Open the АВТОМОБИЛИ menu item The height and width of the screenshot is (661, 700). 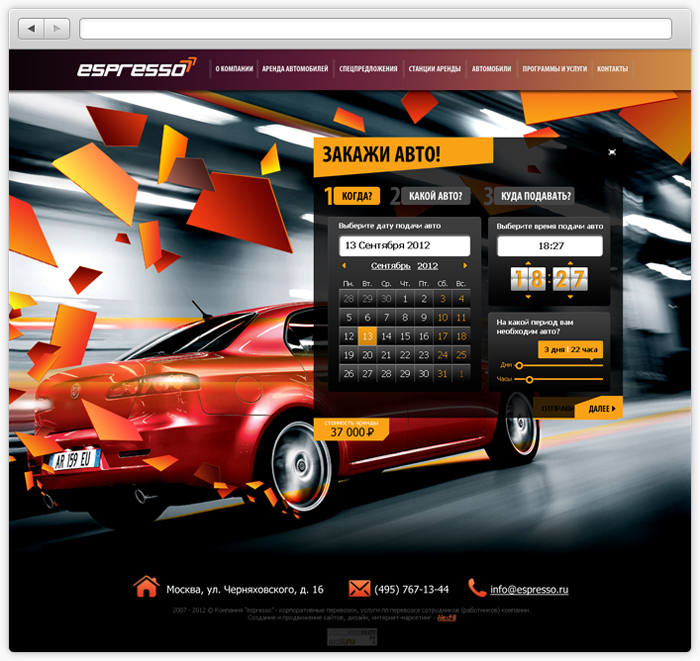491,69
